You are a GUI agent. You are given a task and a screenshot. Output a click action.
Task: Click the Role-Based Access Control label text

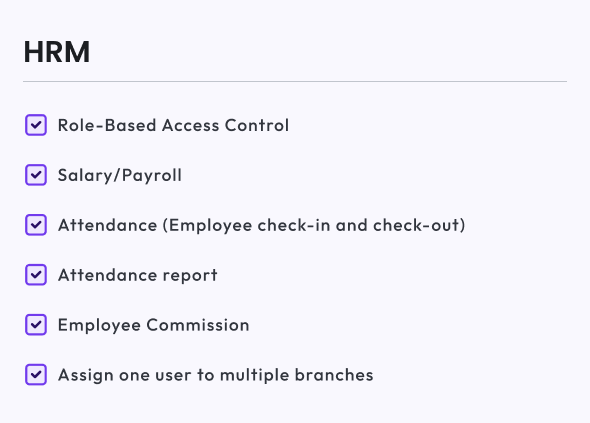pyautogui.click(x=173, y=125)
